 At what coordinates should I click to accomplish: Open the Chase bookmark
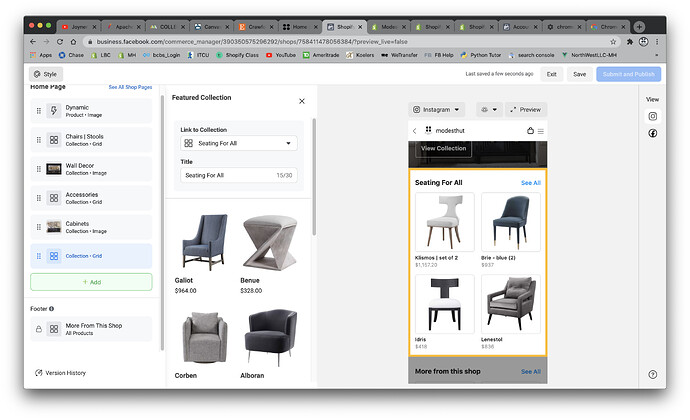pyautogui.click(x=71, y=55)
